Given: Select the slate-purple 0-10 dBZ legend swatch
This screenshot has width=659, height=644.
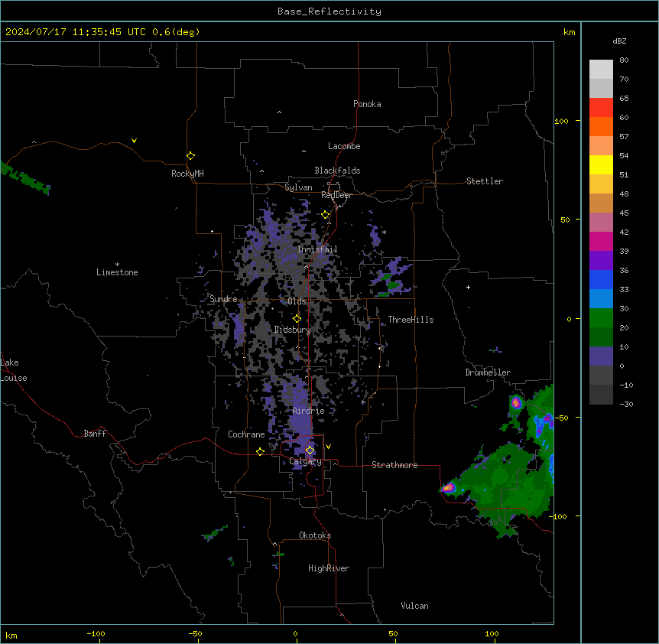Looking at the screenshot, I should pyautogui.click(x=601, y=356).
